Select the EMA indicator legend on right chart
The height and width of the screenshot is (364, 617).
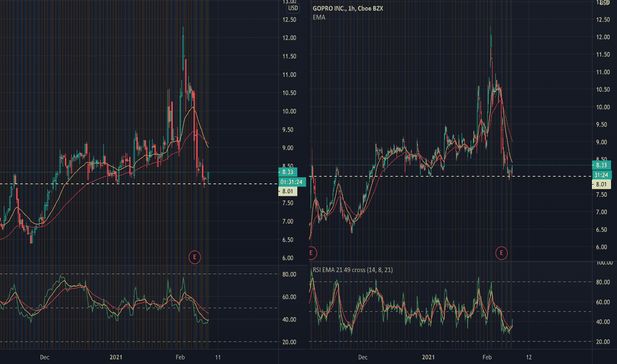pos(318,17)
